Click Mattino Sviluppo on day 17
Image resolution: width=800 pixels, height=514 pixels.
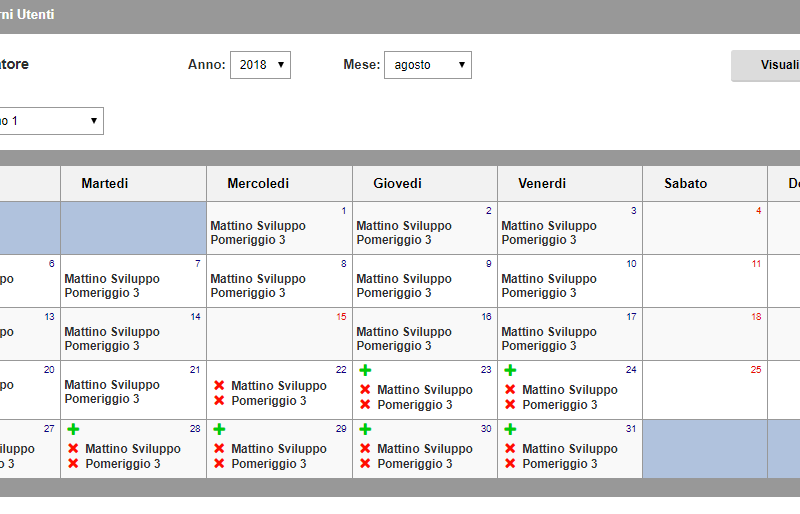[549, 332]
